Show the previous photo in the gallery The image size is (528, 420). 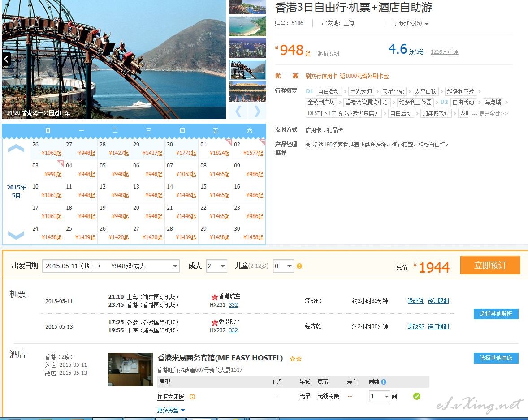tap(6, 59)
